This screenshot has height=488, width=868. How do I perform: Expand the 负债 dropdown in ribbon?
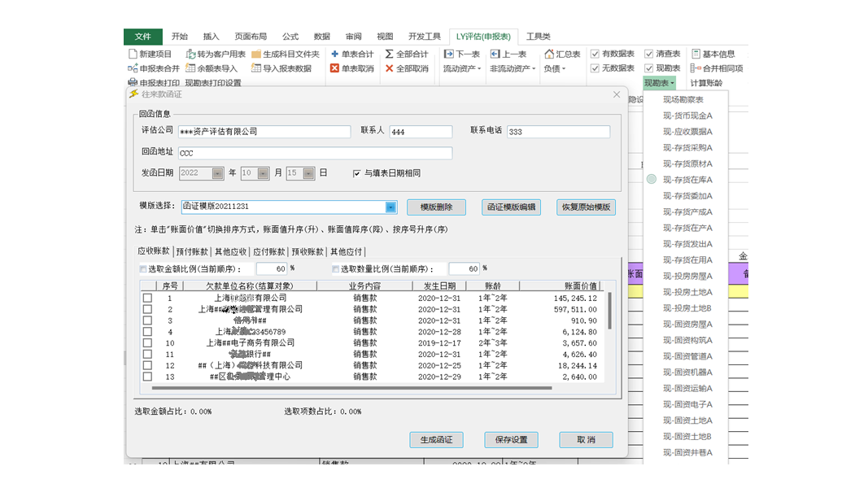(x=554, y=69)
